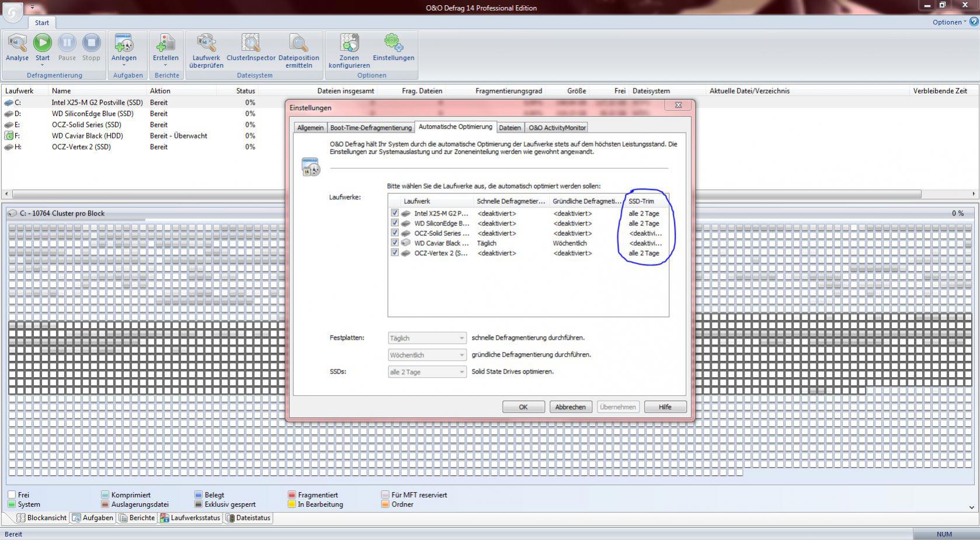Image resolution: width=980 pixels, height=540 pixels.
Task: Select the Automatische Optimierung tab
Action: 456,127
